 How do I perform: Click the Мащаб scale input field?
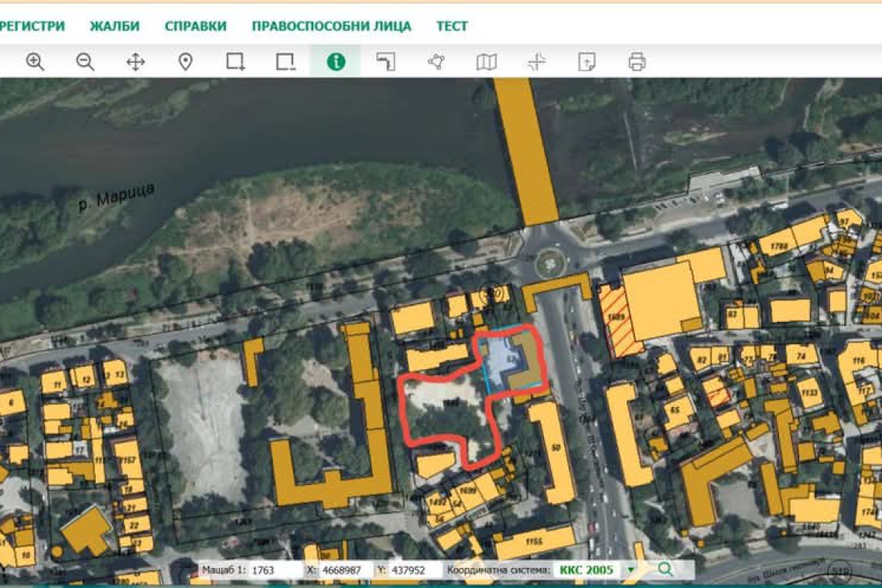pyautogui.click(x=275, y=570)
